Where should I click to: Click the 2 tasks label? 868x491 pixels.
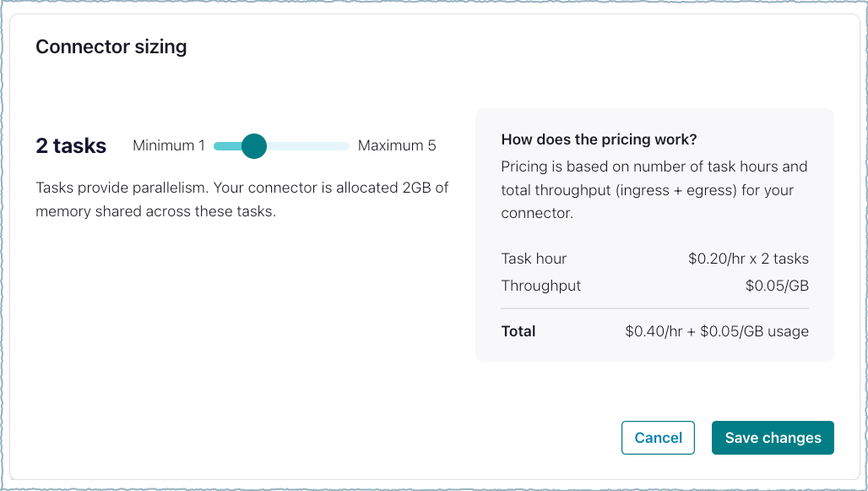click(71, 145)
